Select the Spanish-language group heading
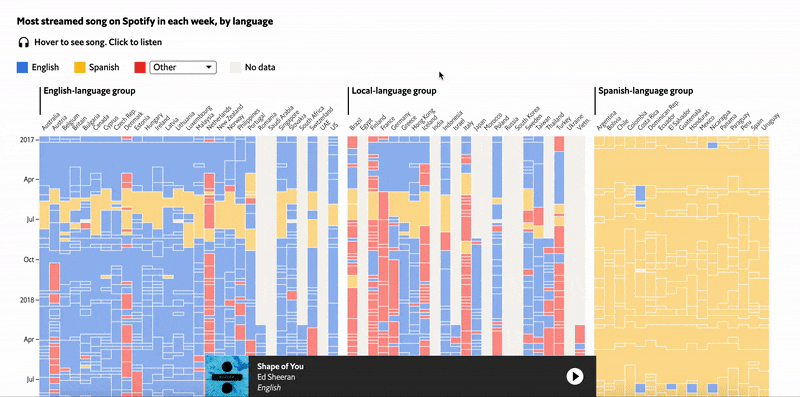The width and height of the screenshot is (800, 397). coord(645,91)
